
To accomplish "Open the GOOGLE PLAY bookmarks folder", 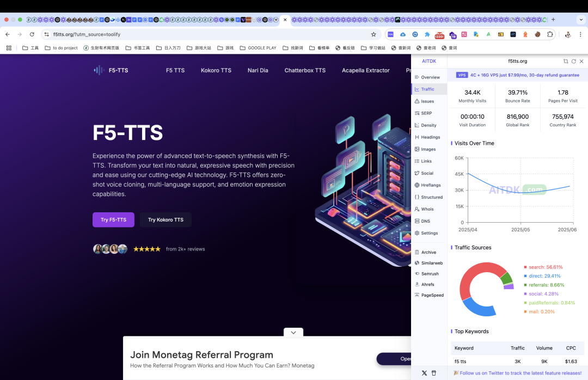I will [x=258, y=48].
